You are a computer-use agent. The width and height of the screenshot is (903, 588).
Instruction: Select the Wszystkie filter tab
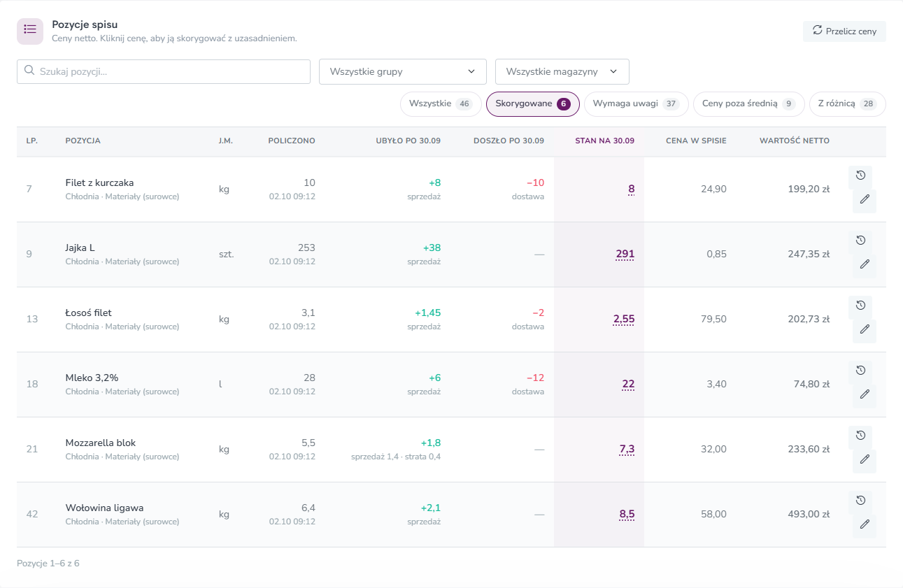coord(441,104)
